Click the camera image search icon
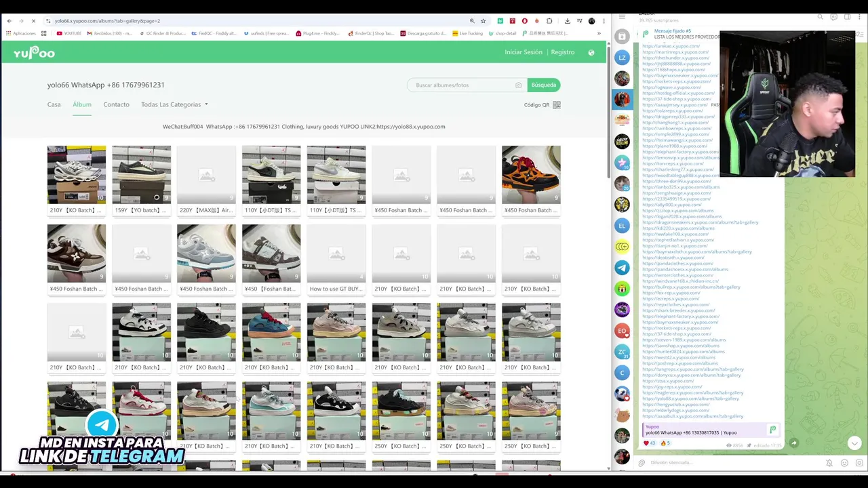Screen dimensions: 868x488 coord(518,85)
